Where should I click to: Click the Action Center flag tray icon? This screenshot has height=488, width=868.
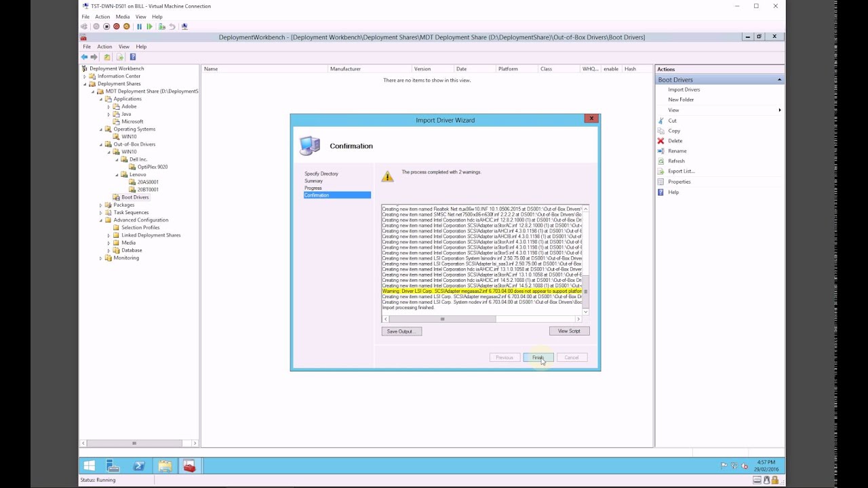point(724,466)
